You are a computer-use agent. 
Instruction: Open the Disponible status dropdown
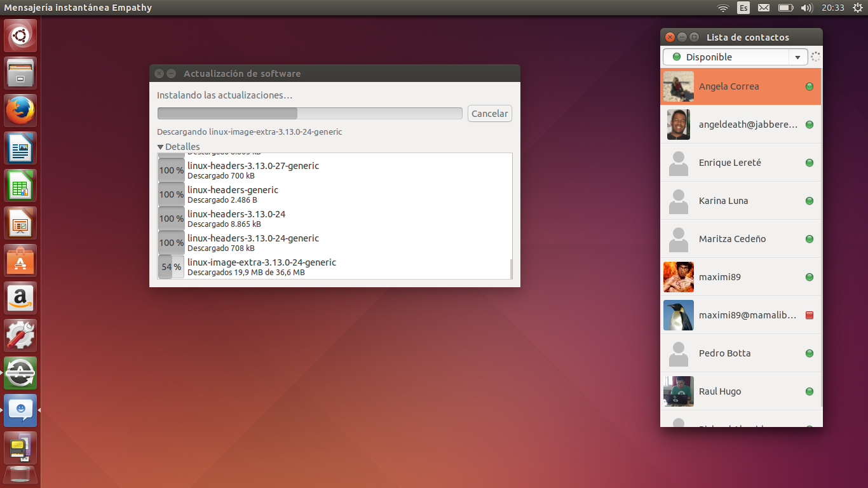coord(735,57)
